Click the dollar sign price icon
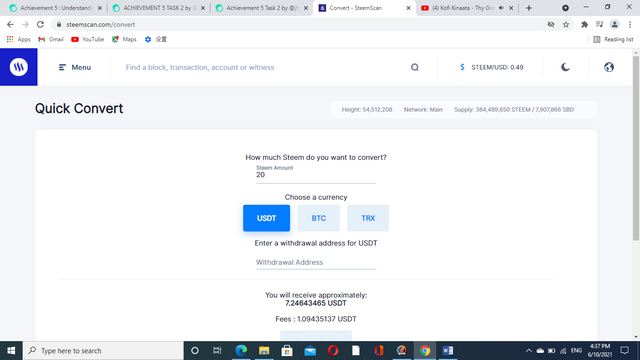 [462, 67]
